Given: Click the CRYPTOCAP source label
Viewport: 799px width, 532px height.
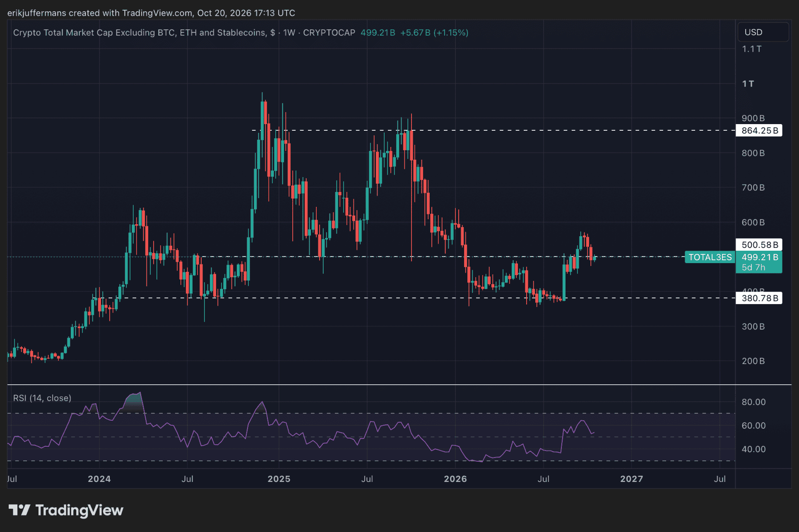Looking at the screenshot, I should [x=329, y=33].
